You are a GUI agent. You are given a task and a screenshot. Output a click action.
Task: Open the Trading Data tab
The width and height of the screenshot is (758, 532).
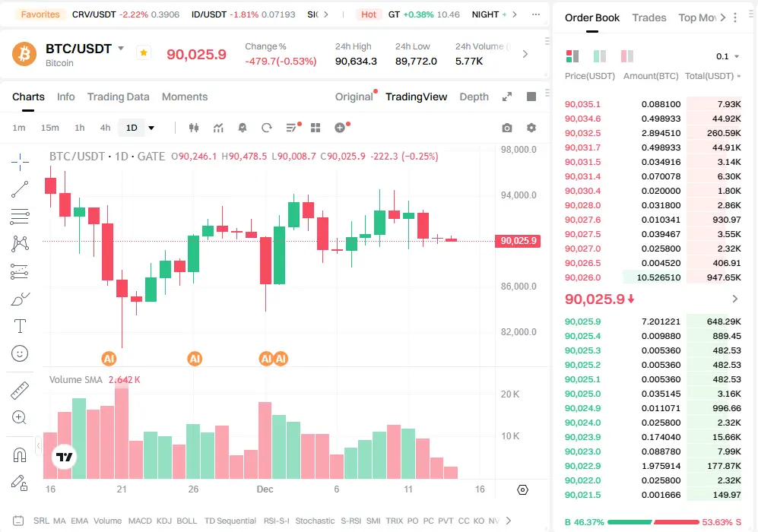(118, 97)
